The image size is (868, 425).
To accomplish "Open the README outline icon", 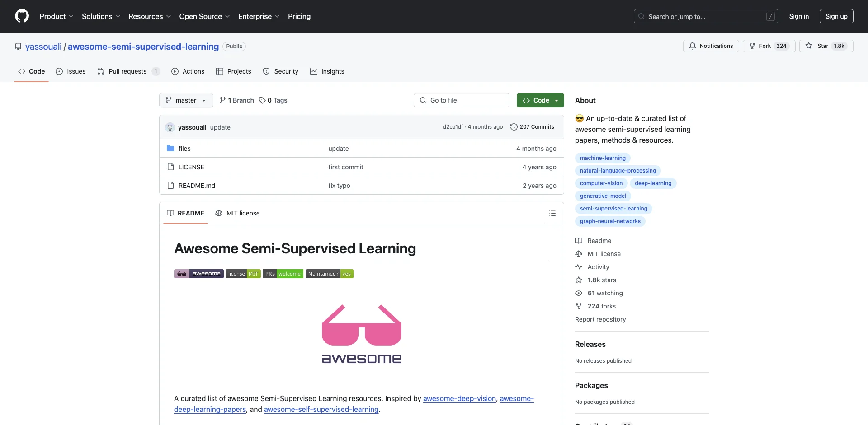I will (x=552, y=213).
